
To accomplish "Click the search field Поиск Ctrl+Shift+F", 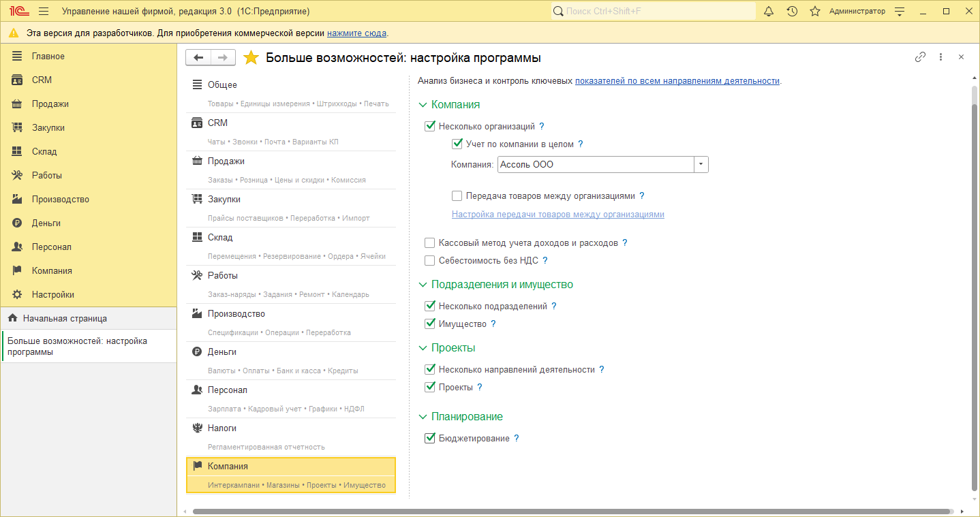I will tap(654, 12).
